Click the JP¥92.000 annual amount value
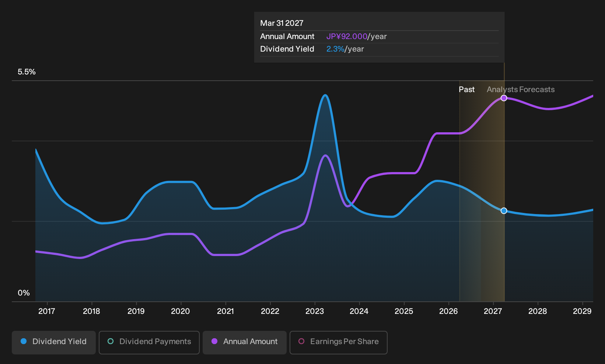Image resolution: width=605 pixels, height=364 pixels. click(x=347, y=36)
